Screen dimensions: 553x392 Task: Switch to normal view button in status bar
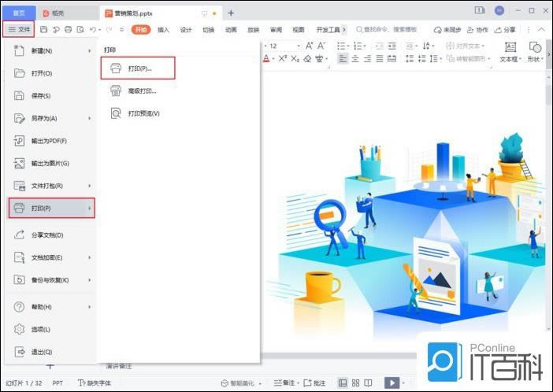tap(343, 383)
